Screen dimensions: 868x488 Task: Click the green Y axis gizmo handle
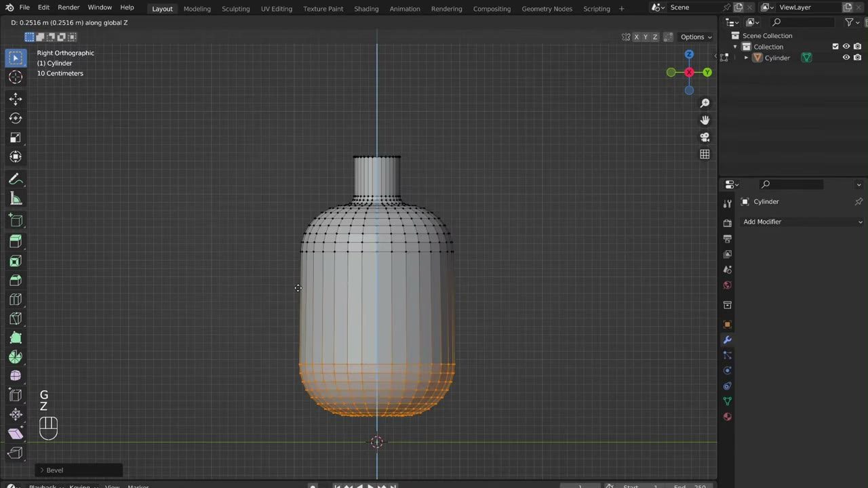(707, 73)
